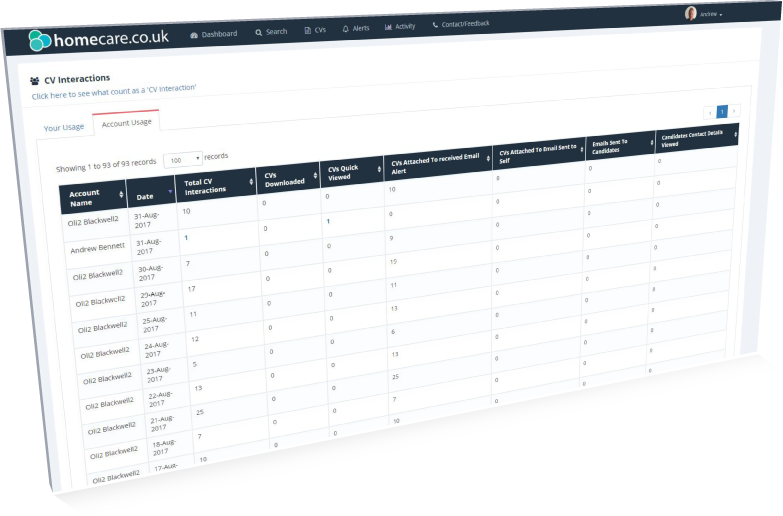
Task: Sort by CVs Downloaded column
Action: coord(288,176)
